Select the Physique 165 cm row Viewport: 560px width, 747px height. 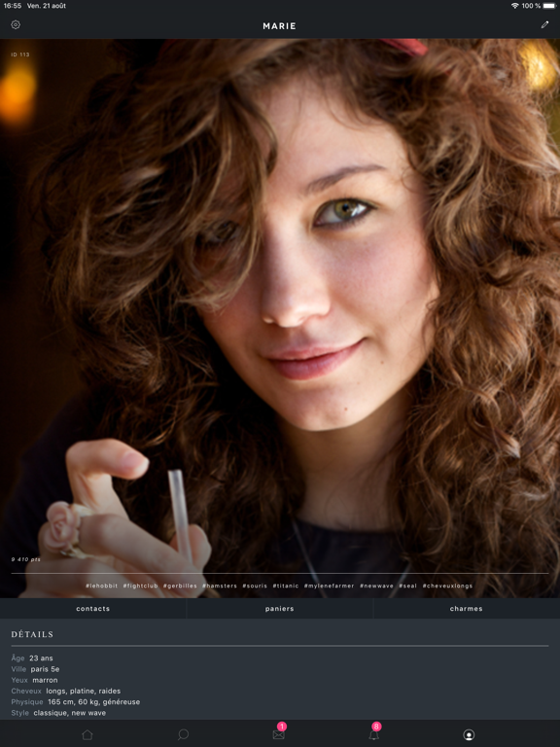click(76, 701)
